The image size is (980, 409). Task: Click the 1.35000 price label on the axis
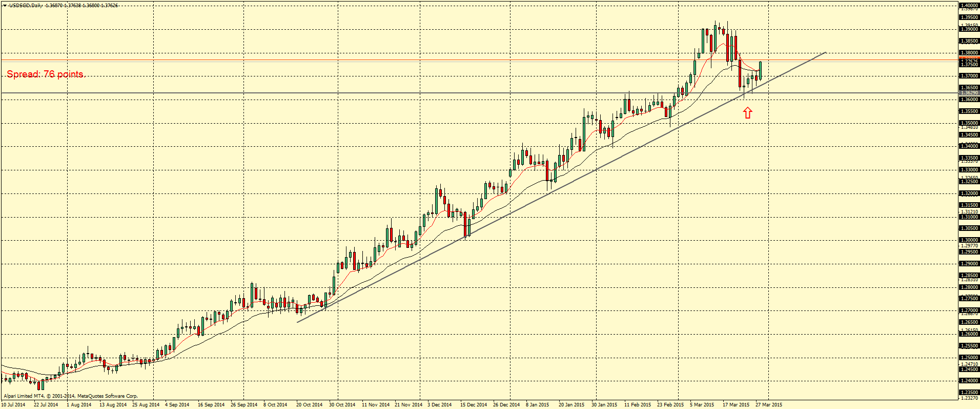point(969,123)
